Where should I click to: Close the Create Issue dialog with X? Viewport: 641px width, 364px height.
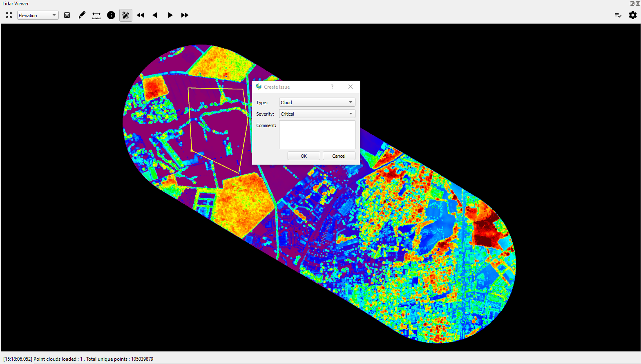pos(351,87)
